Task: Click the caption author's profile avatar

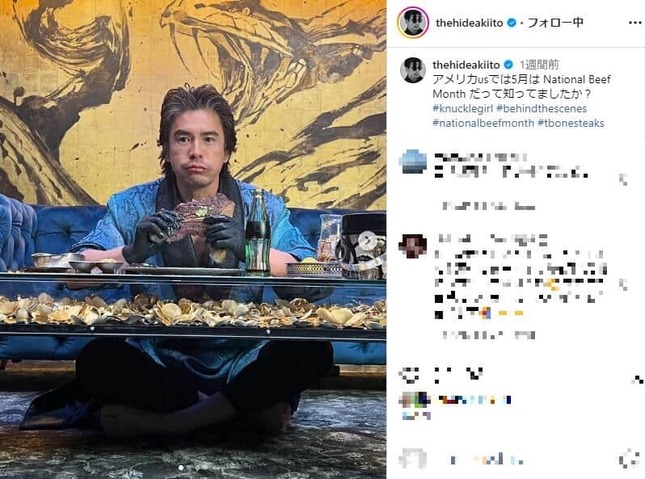Action: pyautogui.click(x=413, y=70)
